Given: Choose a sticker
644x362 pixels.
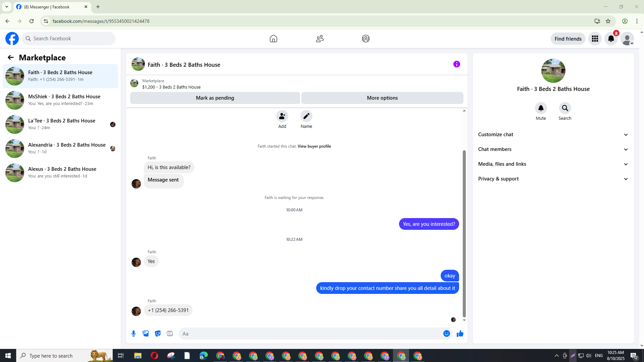Looking at the screenshot, I should coord(158,333).
